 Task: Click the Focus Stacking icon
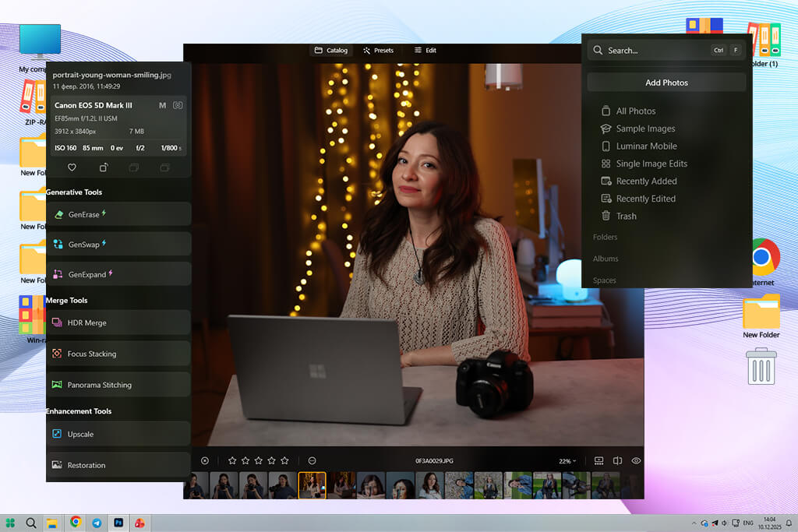(57, 354)
